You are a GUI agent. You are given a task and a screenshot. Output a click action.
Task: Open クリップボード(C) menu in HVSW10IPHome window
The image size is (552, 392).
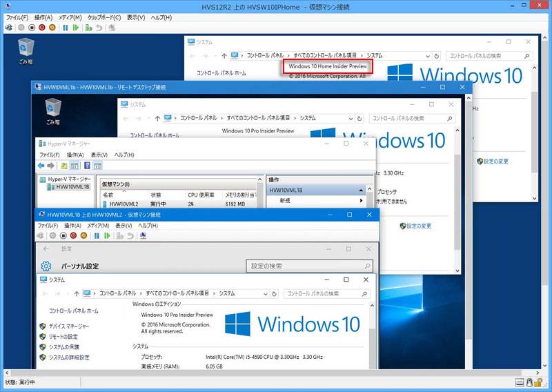point(104,17)
